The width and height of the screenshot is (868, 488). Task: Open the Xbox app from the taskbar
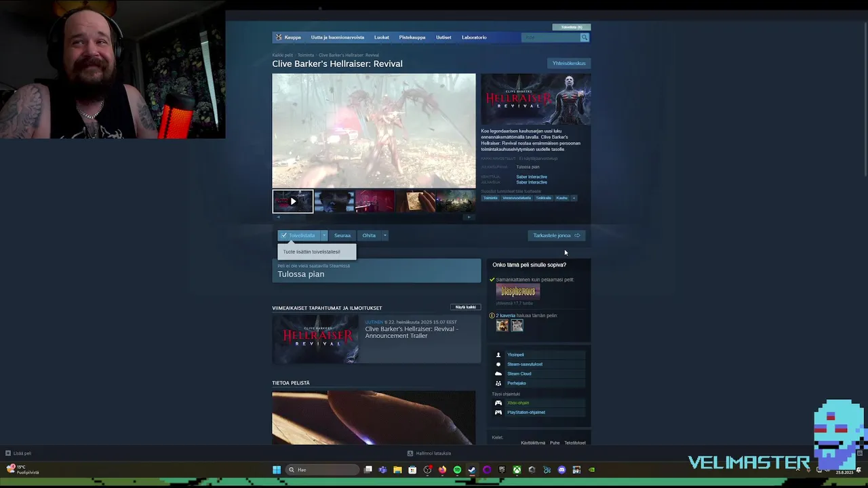coord(517,470)
